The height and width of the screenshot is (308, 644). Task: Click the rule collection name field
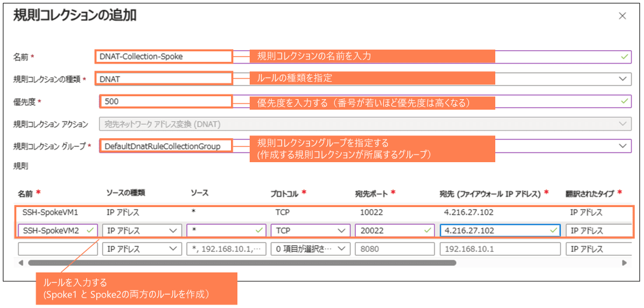coord(363,57)
